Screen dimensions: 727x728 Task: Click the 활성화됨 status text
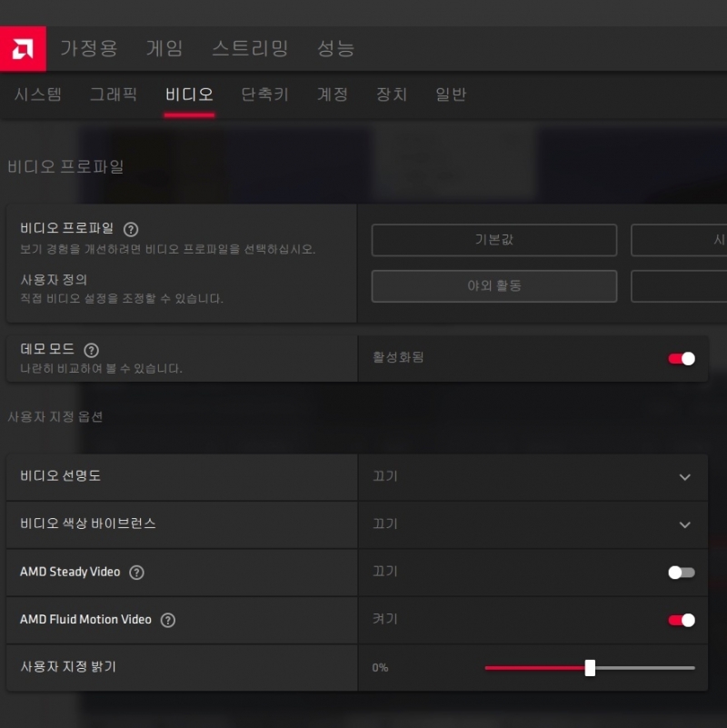point(398,357)
